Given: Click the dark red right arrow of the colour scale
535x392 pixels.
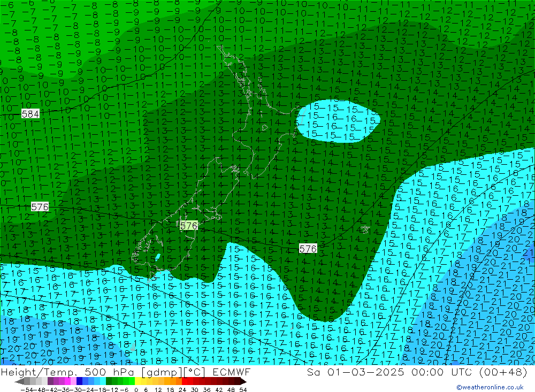Looking at the screenshot, I should point(243,381).
